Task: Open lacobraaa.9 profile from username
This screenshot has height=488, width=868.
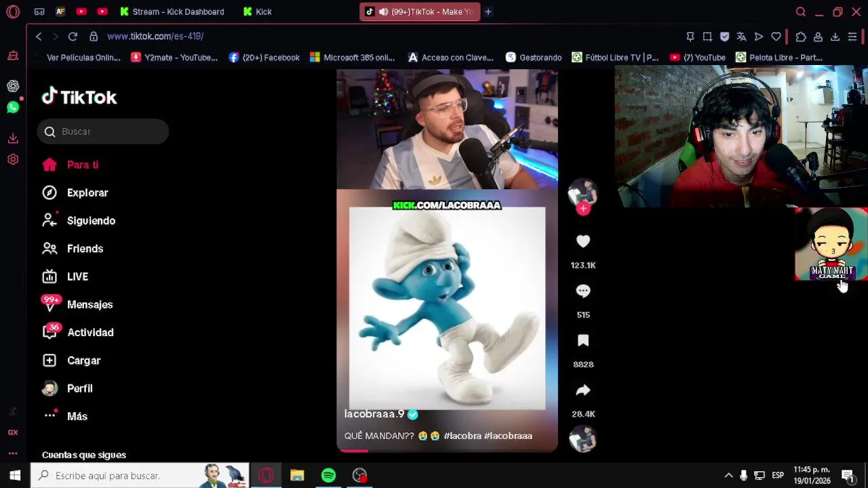Action: (374, 414)
